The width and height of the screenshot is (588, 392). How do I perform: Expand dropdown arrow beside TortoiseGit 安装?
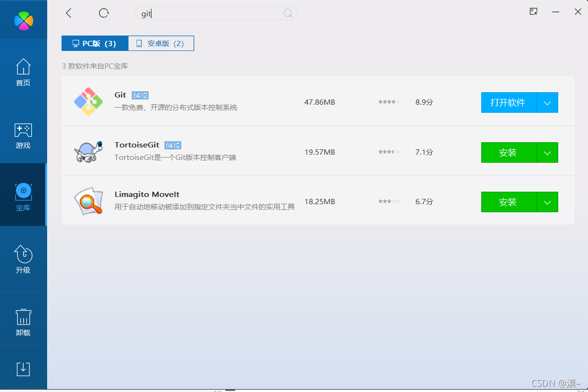tap(547, 152)
